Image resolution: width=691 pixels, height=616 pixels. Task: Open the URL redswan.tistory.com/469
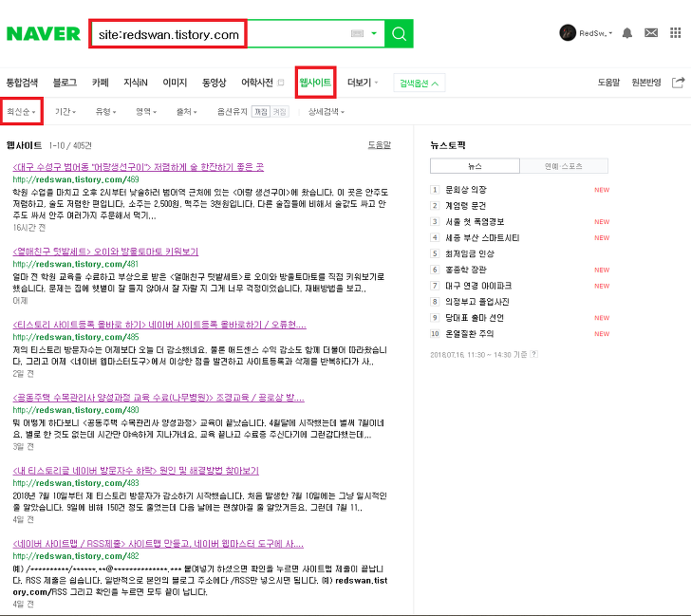(x=76, y=179)
